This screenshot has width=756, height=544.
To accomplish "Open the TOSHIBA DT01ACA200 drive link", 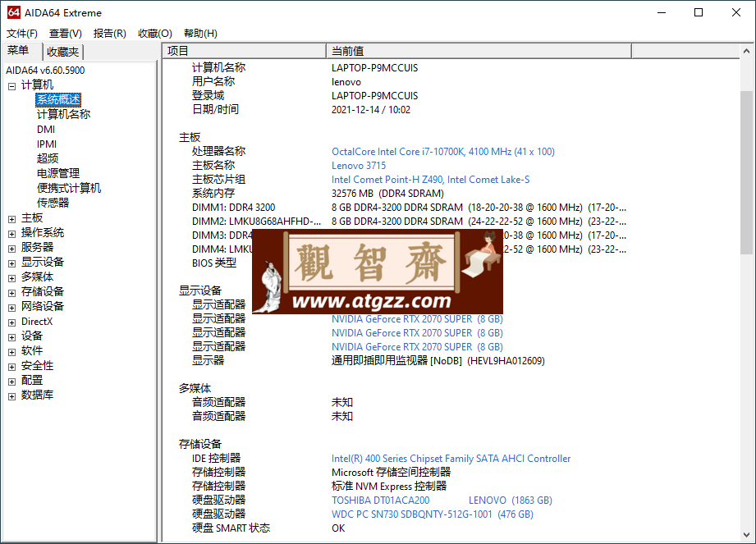I will pos(442,501).
